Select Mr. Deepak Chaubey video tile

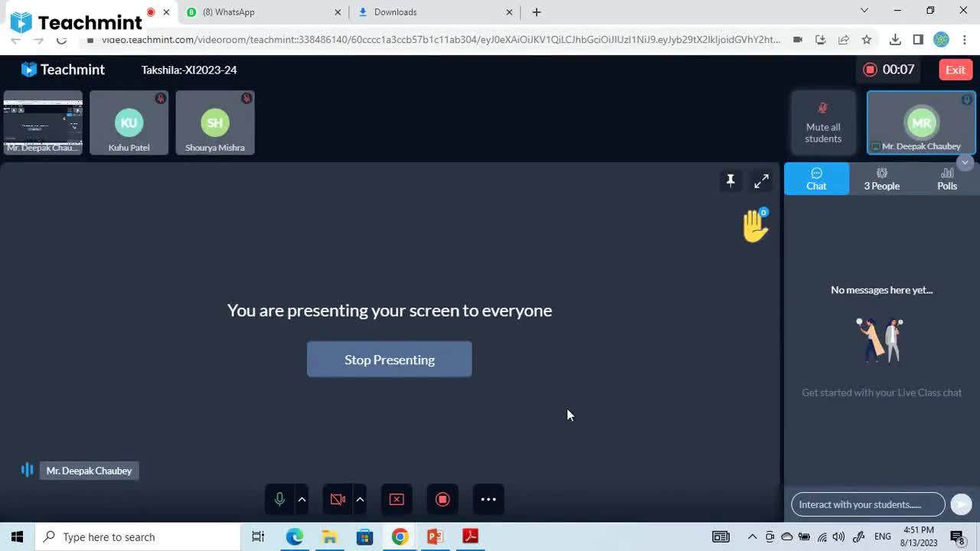[x=921, y=123]
